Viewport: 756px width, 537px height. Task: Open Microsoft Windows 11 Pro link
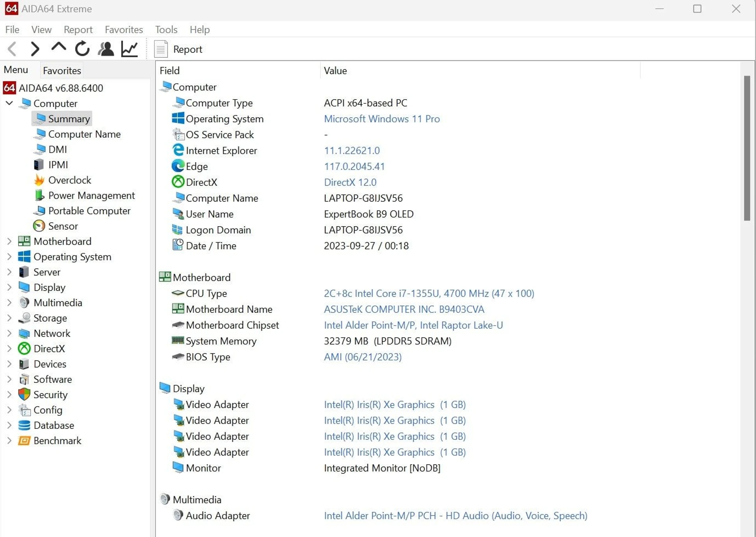(x=382, y=119)
